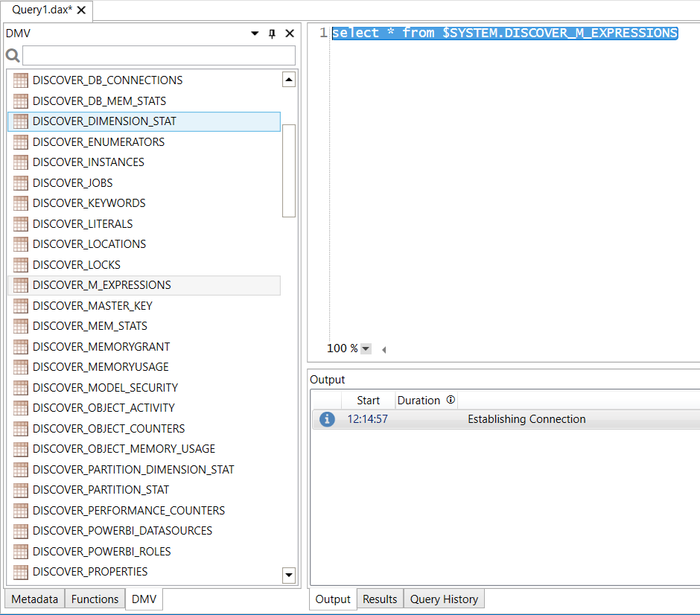Close the Query1.dax tab
Viewport: 700px width, 615px height.
point(81,10)
